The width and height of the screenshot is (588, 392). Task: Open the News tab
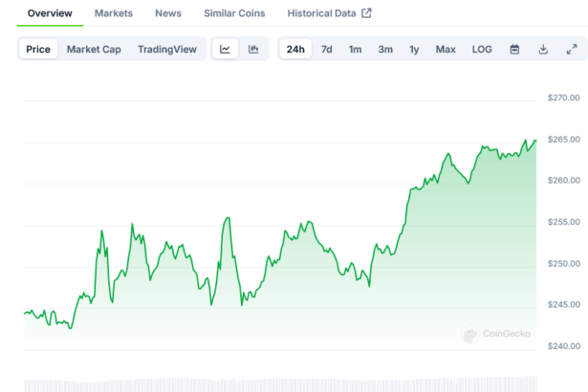coord(168,13)
